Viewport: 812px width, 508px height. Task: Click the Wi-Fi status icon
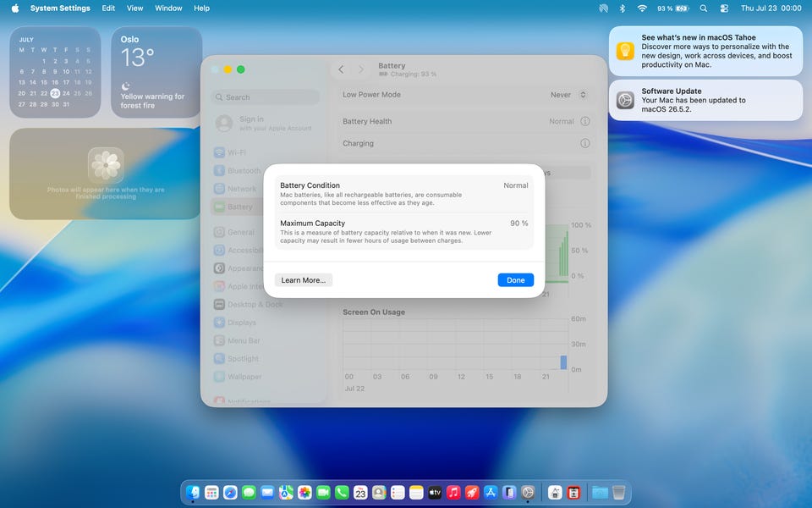pyautogui.click(x=642, y=8)
